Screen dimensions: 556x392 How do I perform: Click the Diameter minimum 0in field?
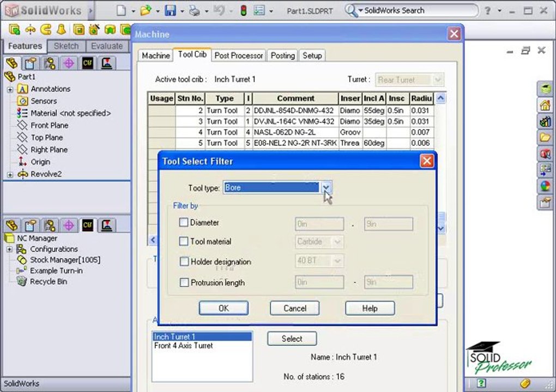click(319, 224)
